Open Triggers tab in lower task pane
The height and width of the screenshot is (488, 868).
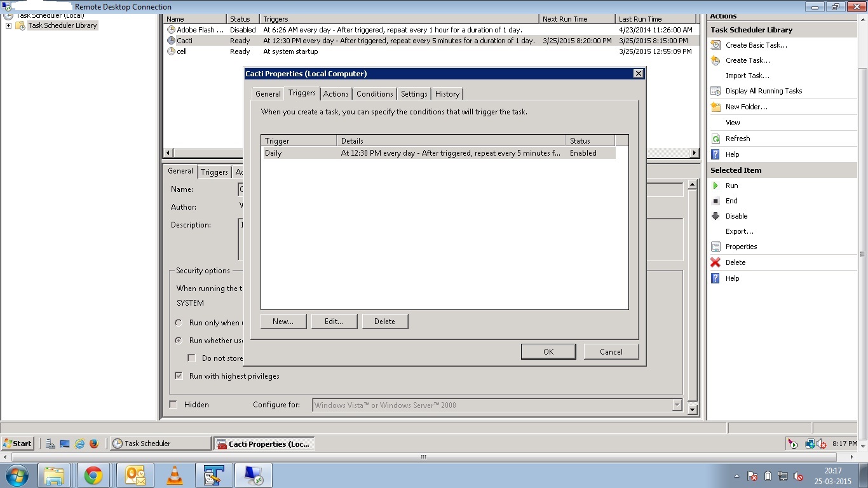pyautogui.click(x=215, y=172)
